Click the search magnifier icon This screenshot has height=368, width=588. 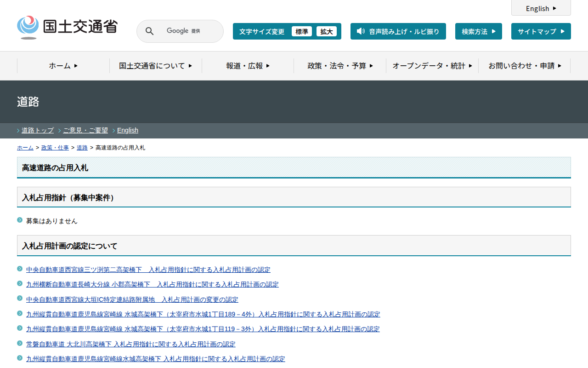149,31
